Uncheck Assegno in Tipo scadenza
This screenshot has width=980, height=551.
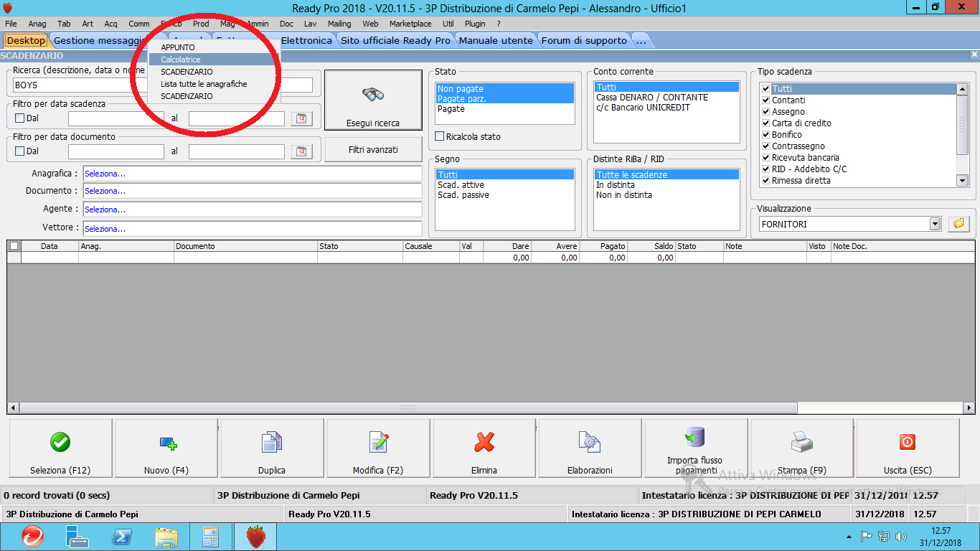point(766,112)
